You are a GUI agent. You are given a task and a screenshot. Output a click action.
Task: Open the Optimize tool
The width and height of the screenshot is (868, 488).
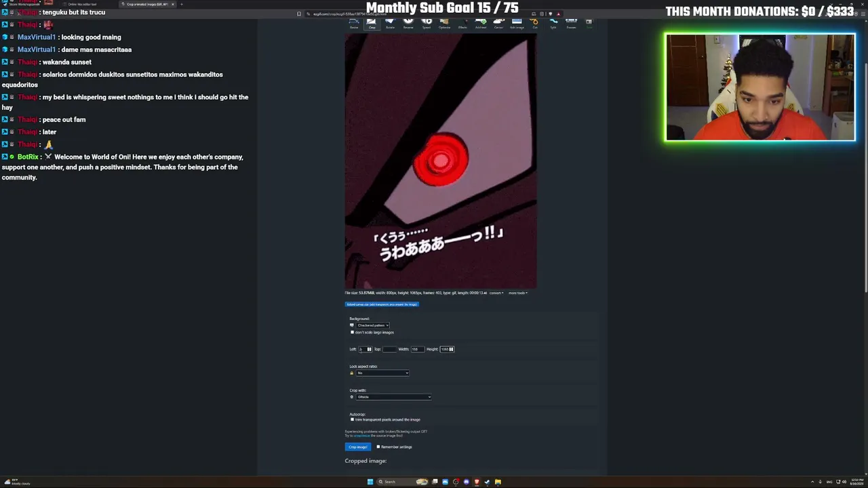click(444, 24)
